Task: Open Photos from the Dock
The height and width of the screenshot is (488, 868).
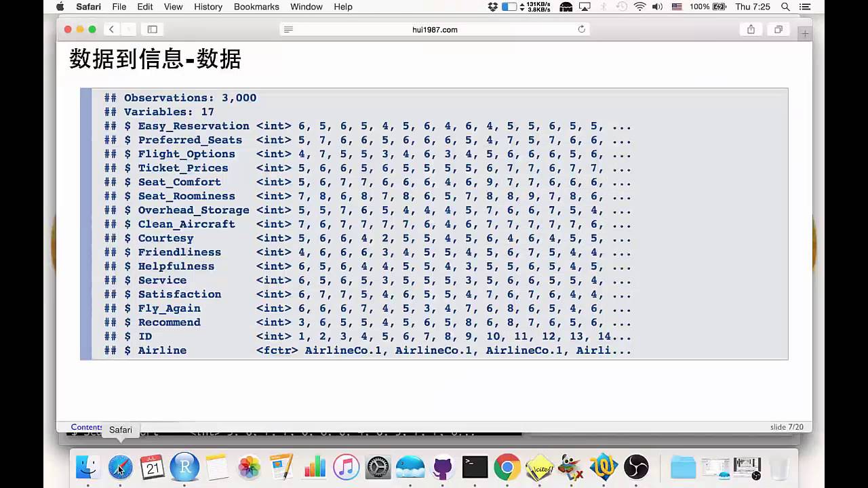Action: click(250, 467)
